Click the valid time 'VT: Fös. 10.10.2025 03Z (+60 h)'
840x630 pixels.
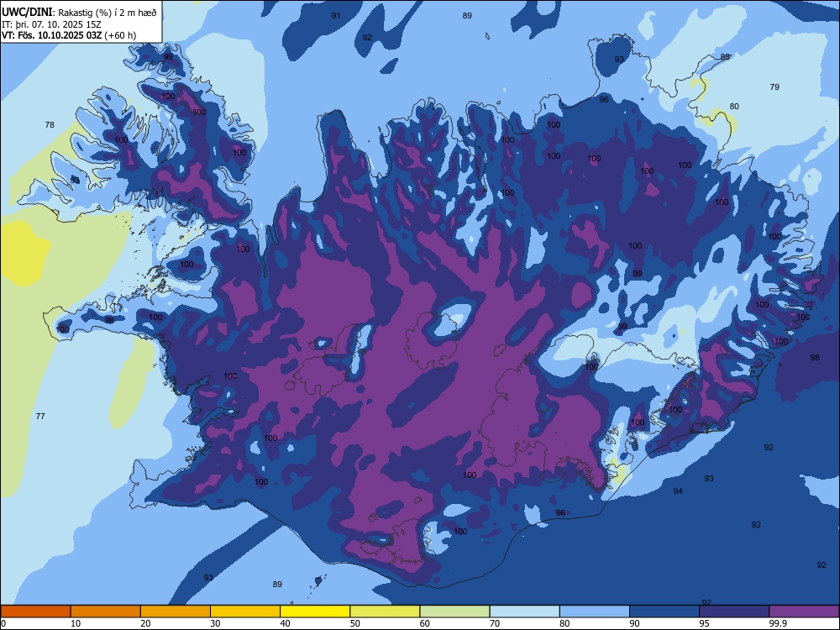69,35
